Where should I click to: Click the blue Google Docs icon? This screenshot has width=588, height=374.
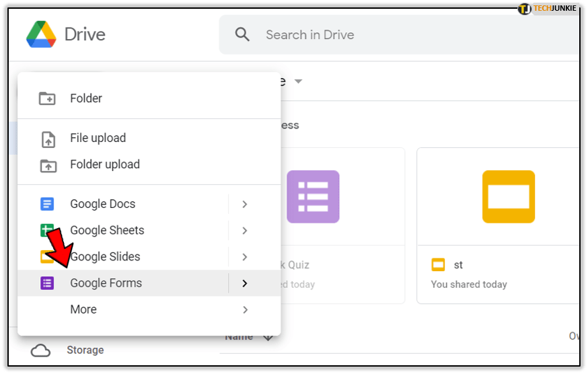[47, 204]
